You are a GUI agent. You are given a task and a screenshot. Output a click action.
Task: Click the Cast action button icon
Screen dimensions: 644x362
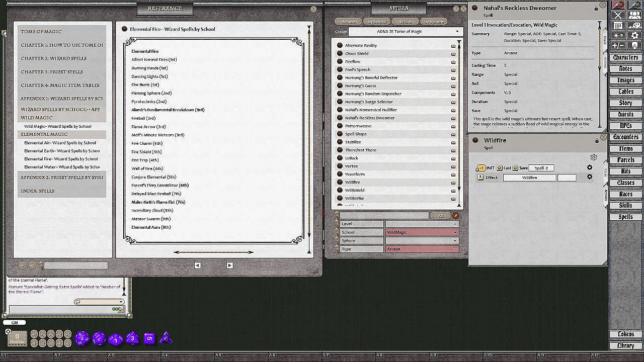click(x=500, y=168)
